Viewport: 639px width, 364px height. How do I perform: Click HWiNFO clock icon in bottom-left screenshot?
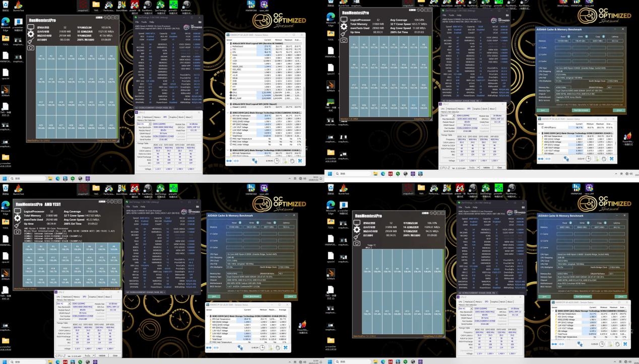pos(262,347)
